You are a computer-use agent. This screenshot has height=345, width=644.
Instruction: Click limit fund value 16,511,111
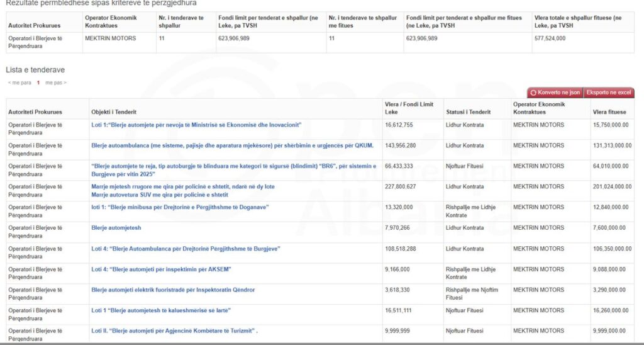[398, 310]
